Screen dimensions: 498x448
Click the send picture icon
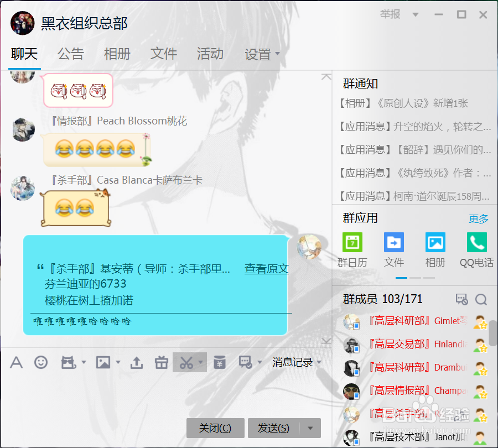pos(103,362)
